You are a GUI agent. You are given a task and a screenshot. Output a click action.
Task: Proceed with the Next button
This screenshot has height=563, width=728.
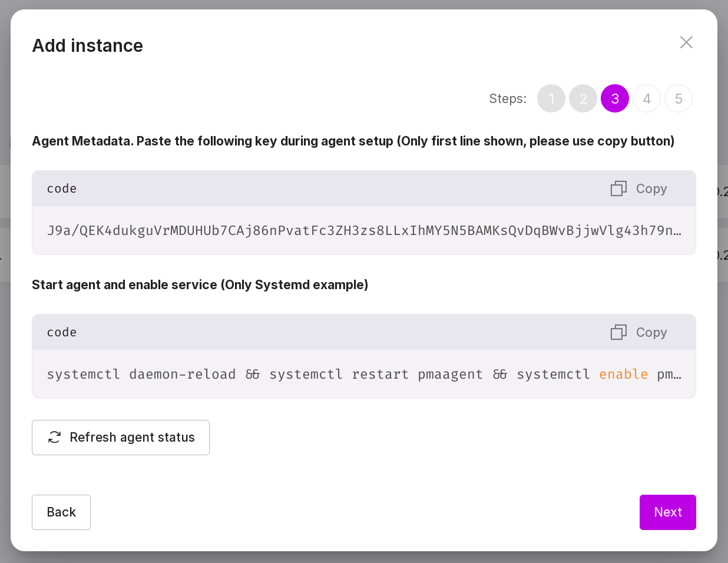tap(667, 512)
